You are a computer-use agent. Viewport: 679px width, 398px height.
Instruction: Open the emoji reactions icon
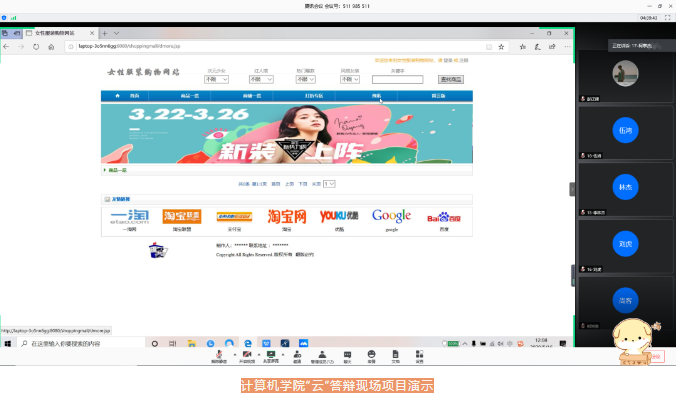371,357
